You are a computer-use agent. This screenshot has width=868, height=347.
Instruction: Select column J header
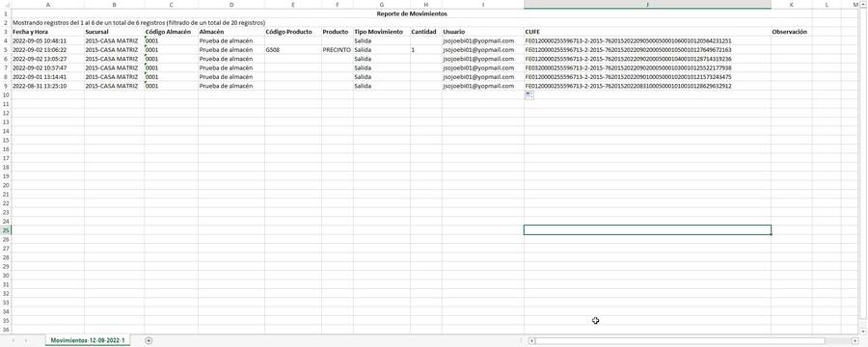pos(647,5)
